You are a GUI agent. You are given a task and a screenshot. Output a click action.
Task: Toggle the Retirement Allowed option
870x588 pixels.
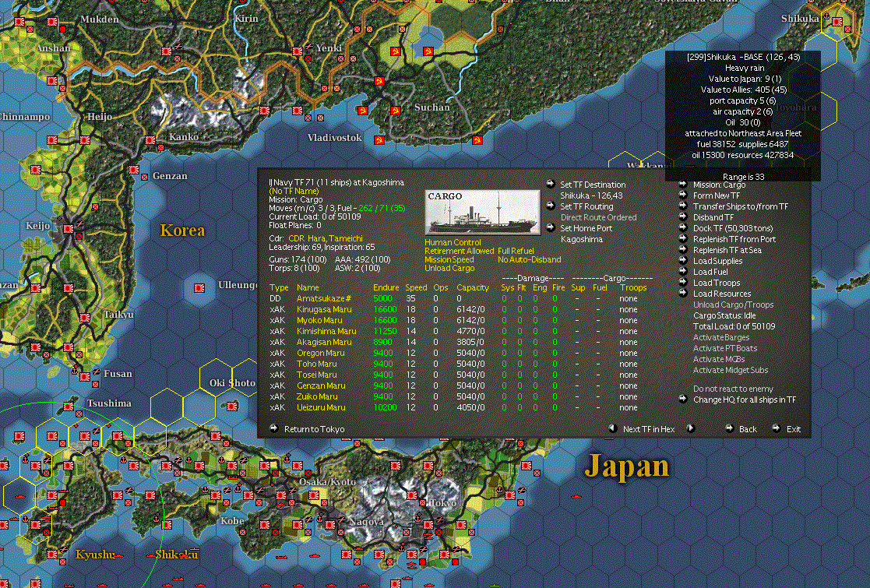(459, 251)
